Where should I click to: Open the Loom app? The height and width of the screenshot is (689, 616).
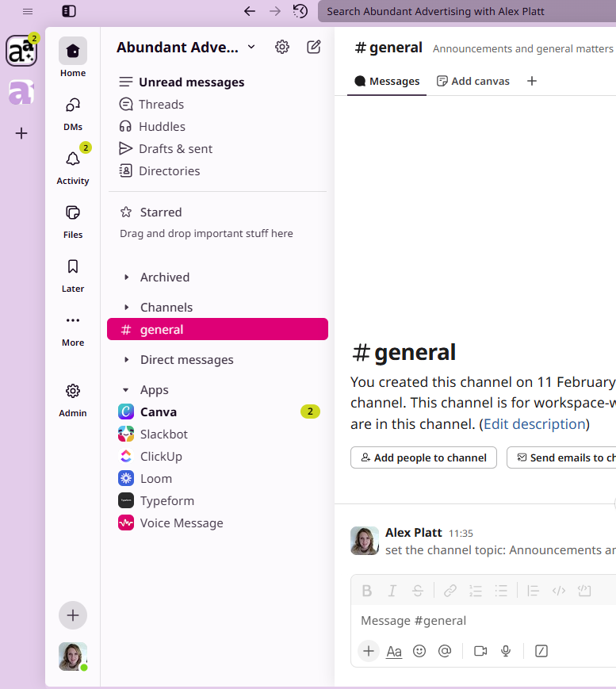tap(217, 479)
